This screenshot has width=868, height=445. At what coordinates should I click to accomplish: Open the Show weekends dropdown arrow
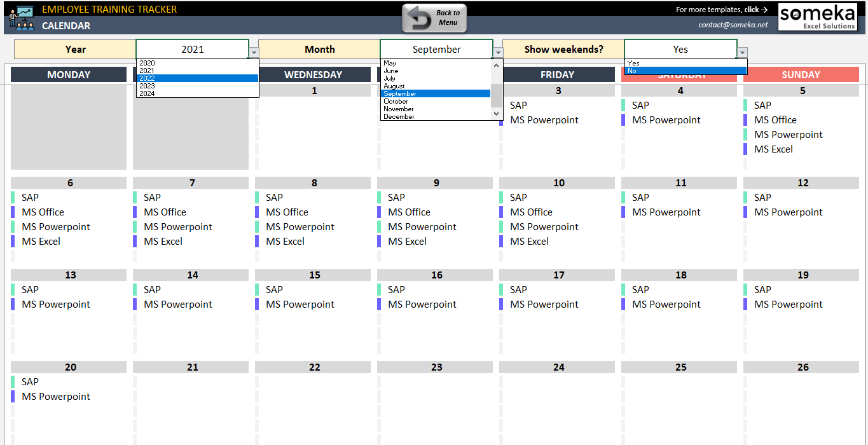(742, 53)
